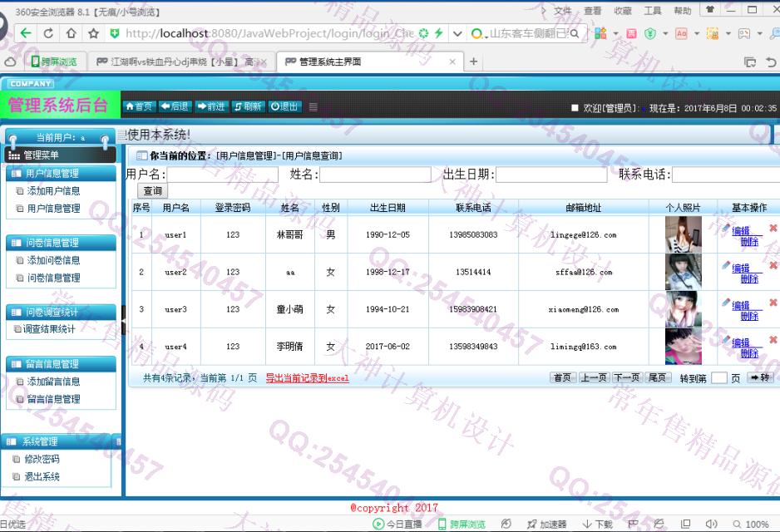This screenshot has width=780, height=532.
Task: Open 问卷信息管理 sub-item in the sidebar
Action: pos(53,278)
